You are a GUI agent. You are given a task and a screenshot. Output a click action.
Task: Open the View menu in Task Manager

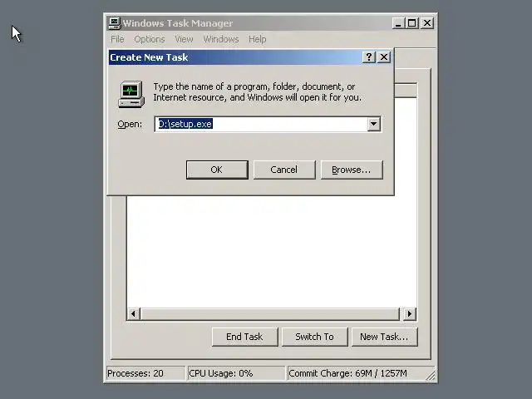coord(184,39)
